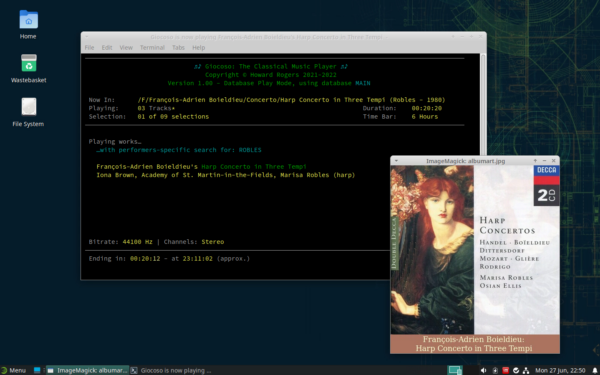Click the Menu button on the taskbar
Viewport: 600px width, 375px height.
tap(14, 370)
